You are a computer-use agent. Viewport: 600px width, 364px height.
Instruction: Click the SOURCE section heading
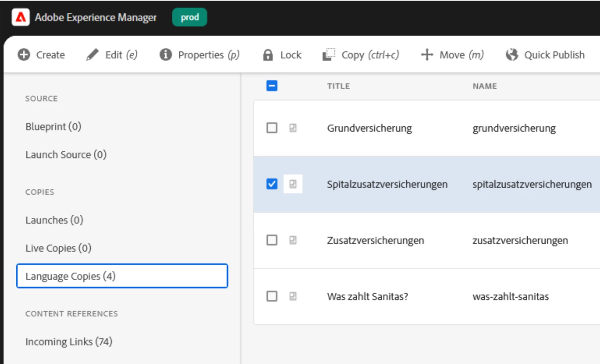[41, 99]
